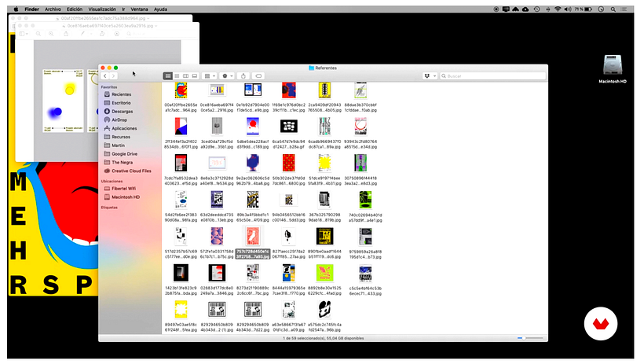Switch Finder to icon view
Viewport: 644px width, 364px height.
pyautogui.click(x=167, y=76)
